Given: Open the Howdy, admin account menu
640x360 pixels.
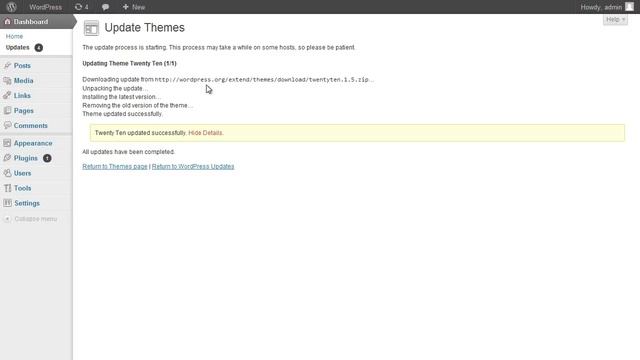Looking at the screenshot, I should click(601, 7).
